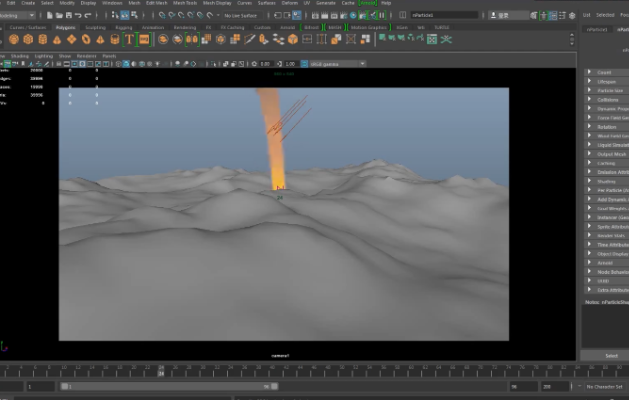Click the New Scene icon
Image resolution: width=629 pixels, height=400 pixels.
click(49, 15)
